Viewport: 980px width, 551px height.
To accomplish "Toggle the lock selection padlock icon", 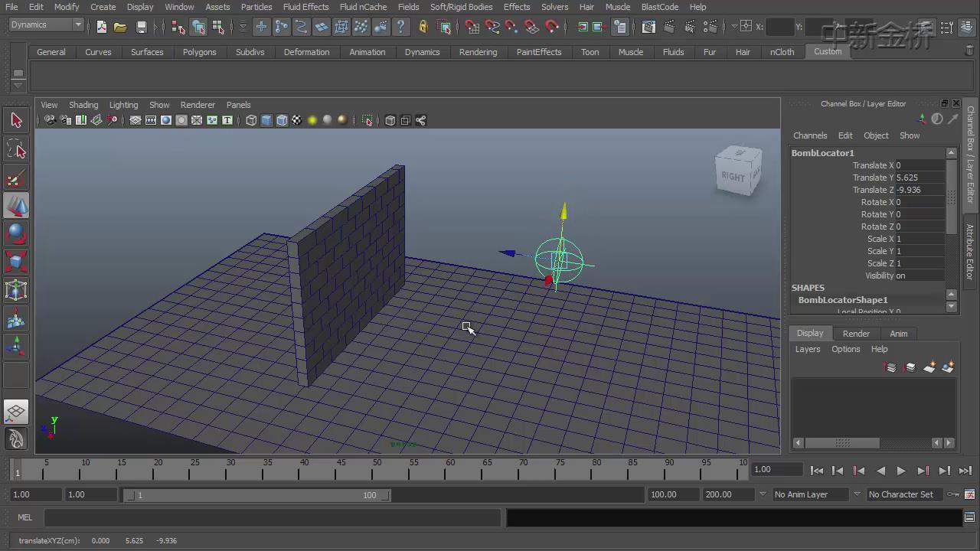I will (423, 27).
